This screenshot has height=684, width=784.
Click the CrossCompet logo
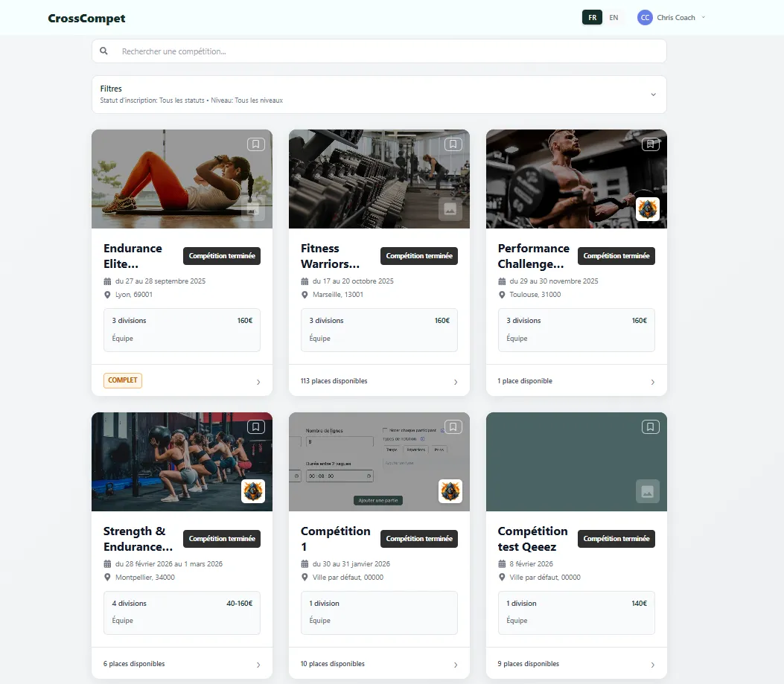click(x=86, y=17)
